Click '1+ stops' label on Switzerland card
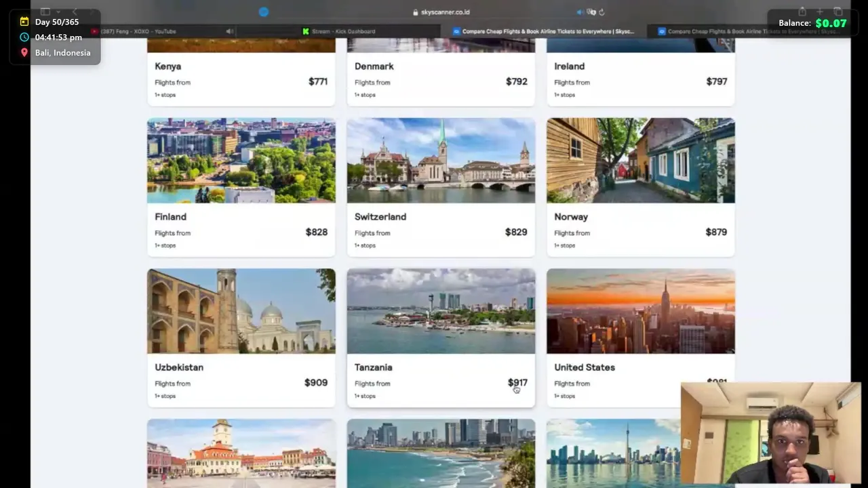Viewport: 868px width, 488px height. [x=365, y=245]
